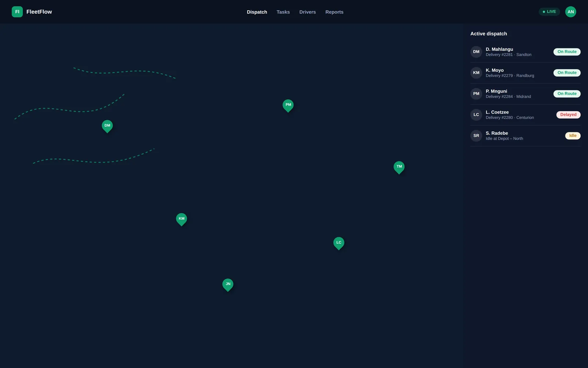Click On Route badge for D. Mahlangu

567,52
